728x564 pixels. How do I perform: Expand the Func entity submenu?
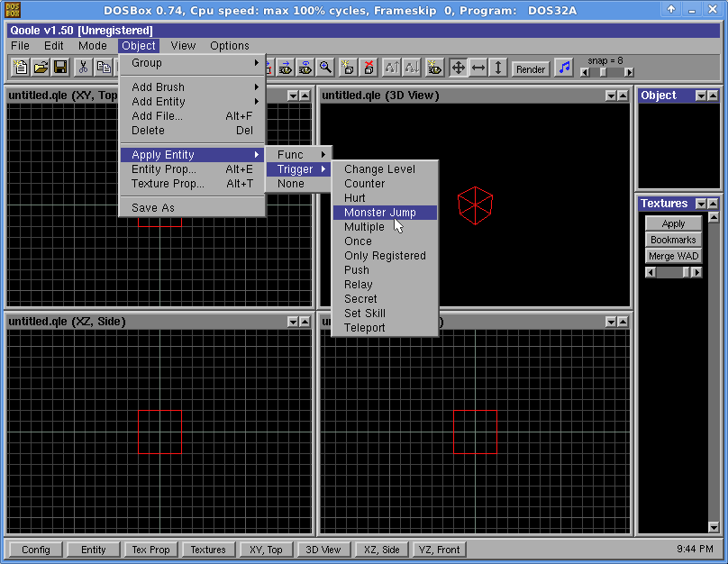298,155
